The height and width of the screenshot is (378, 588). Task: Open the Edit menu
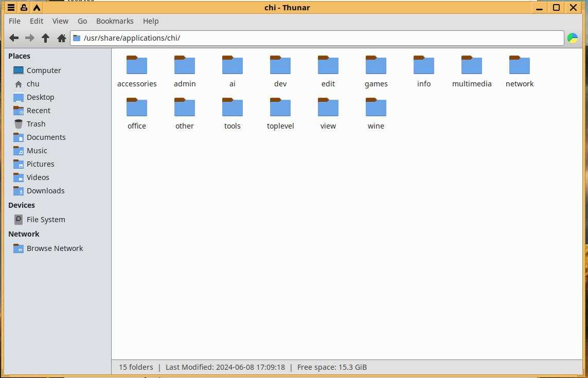[x=37, y=21]
